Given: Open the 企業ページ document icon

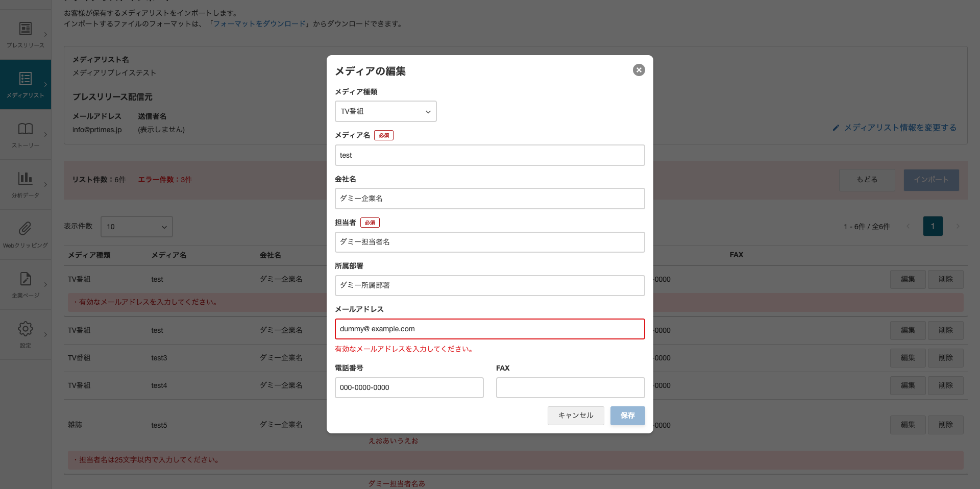Looking at the screenshot, I should pyautogui.click(x=26, y=278).
